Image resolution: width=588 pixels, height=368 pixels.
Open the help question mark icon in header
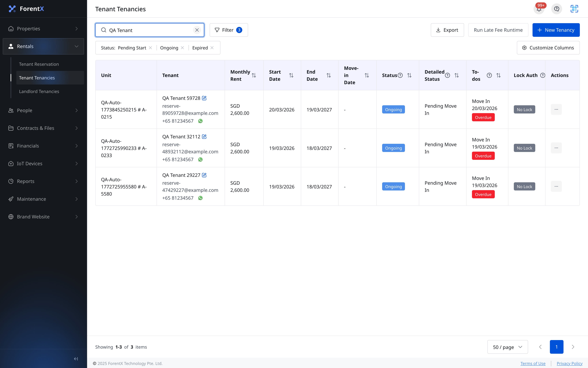(556, 9)
